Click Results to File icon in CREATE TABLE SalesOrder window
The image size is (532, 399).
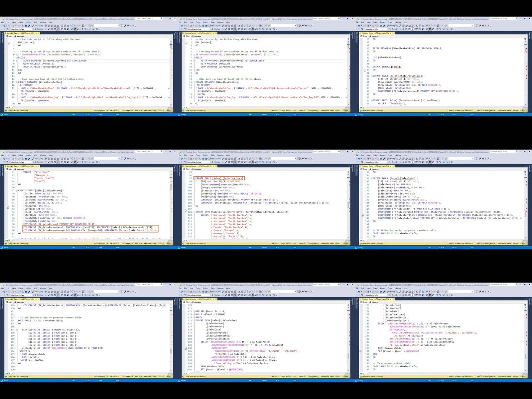pos(433,162)
